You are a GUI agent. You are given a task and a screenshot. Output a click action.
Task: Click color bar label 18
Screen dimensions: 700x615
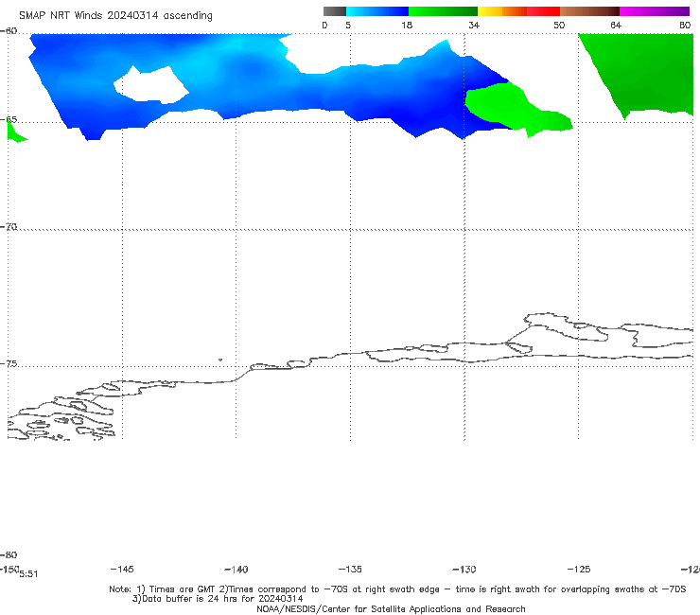[x=407, y=25]
